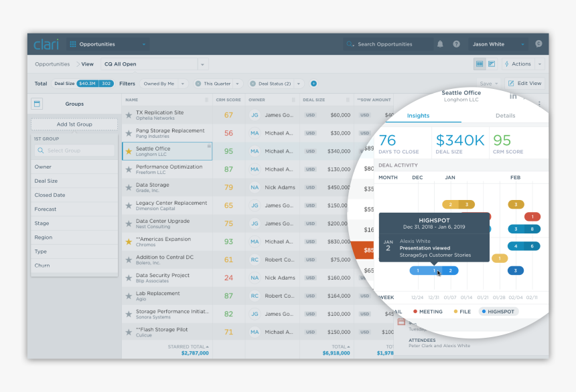Viewport: 576px width, 392px height.
Task: Select the Storage Performance Initiative row
Action: [257, 314]
